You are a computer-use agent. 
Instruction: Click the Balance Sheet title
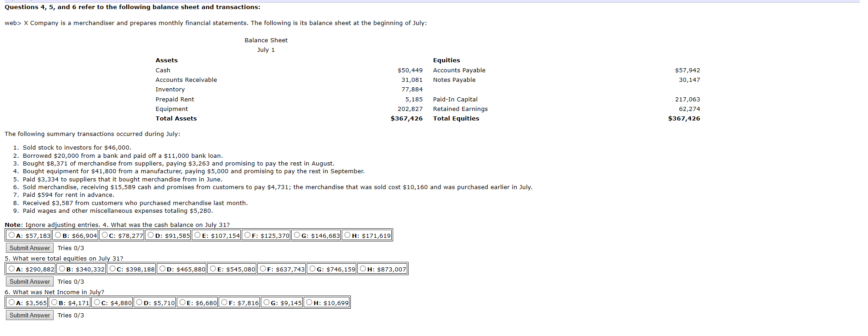266,40
